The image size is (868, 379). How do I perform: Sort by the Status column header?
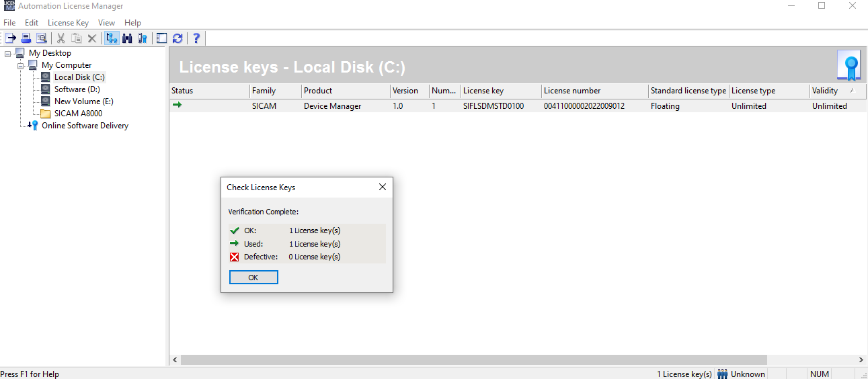coord(209,91)
